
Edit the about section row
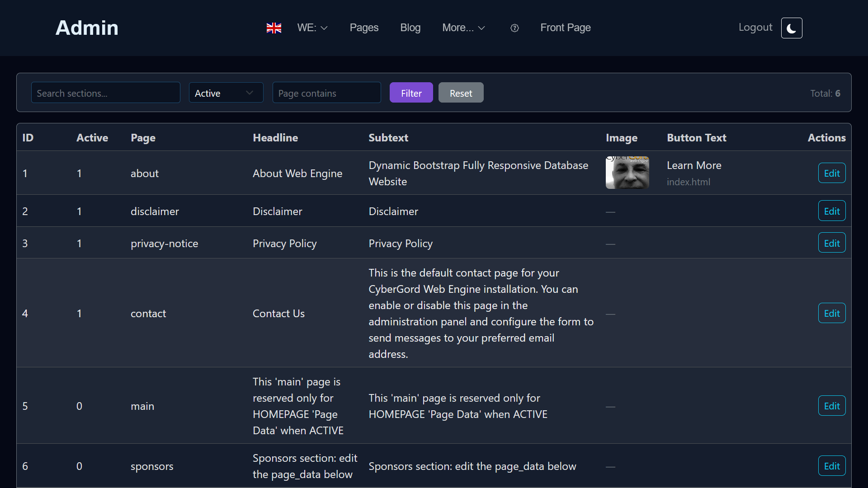[x=832, y=173]
